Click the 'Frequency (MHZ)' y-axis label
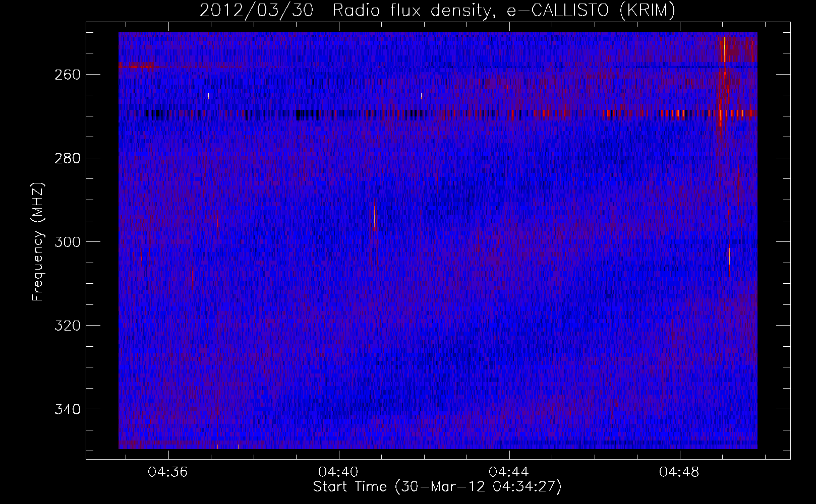816x504 pixels. pos(38,241)
